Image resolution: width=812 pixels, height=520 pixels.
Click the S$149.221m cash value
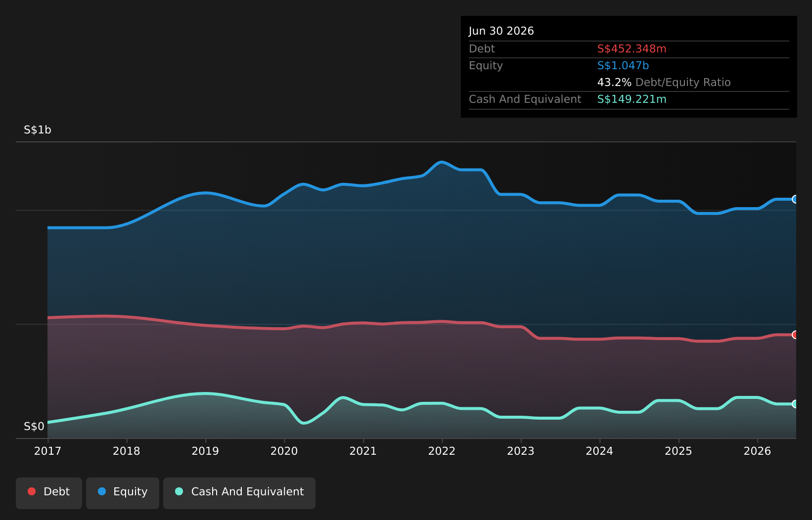[x=632, y=99]
